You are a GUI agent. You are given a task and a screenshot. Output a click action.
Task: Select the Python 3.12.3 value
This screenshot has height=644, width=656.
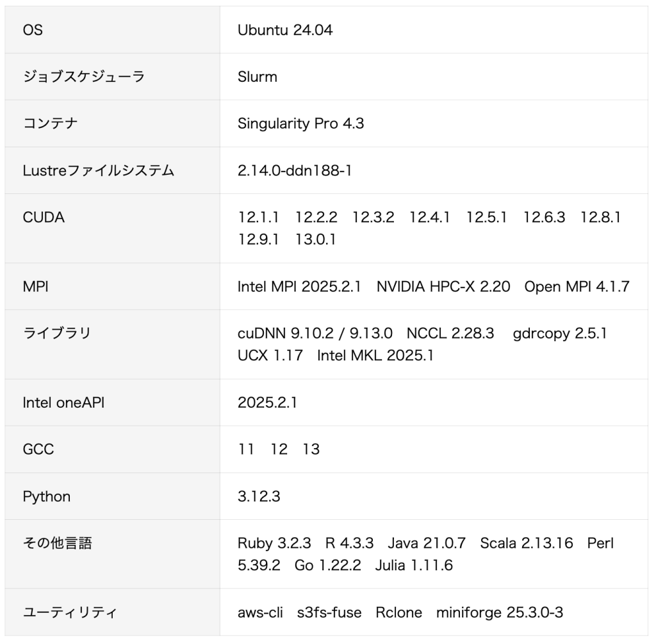(259, 496)
